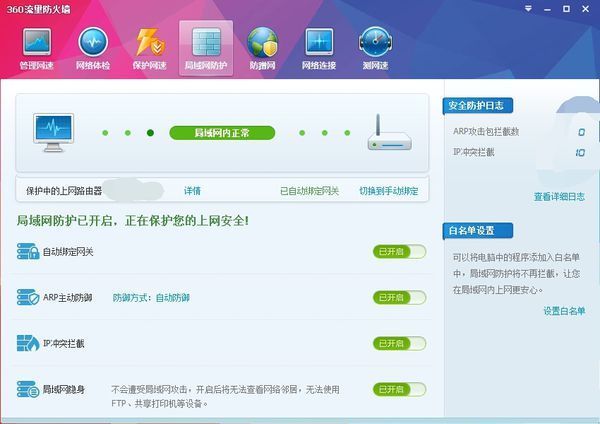Open router 详情 details link
The width and height of the screenshot is (600, 424).
[192, 191]
